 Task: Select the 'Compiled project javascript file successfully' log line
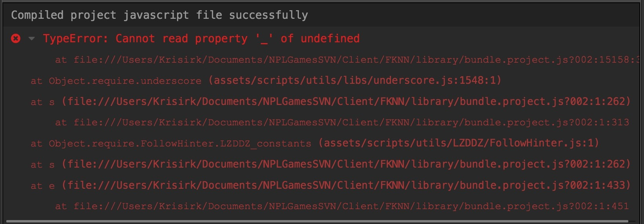tap(159, 15)
